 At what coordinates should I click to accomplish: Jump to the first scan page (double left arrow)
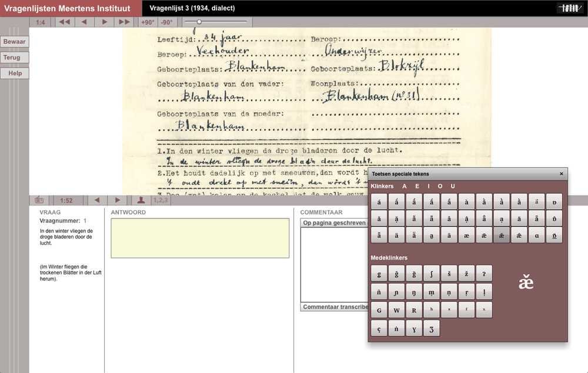click(x=64, y=22)
